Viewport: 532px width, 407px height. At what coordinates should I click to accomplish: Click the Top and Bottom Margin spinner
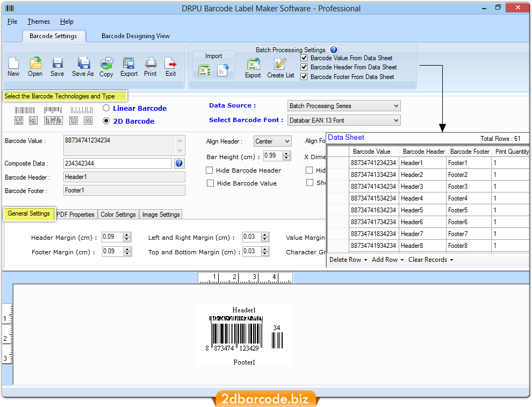pos(265,251)
